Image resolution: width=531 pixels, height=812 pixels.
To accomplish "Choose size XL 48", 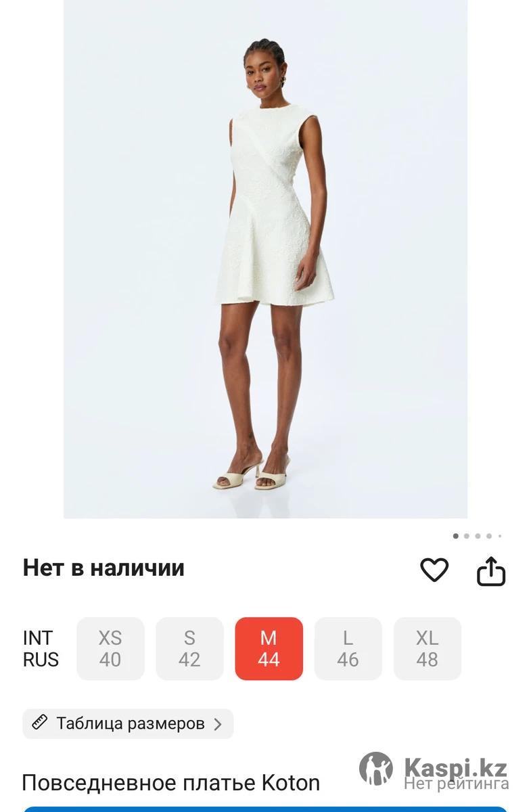I will tap(427, 648).
